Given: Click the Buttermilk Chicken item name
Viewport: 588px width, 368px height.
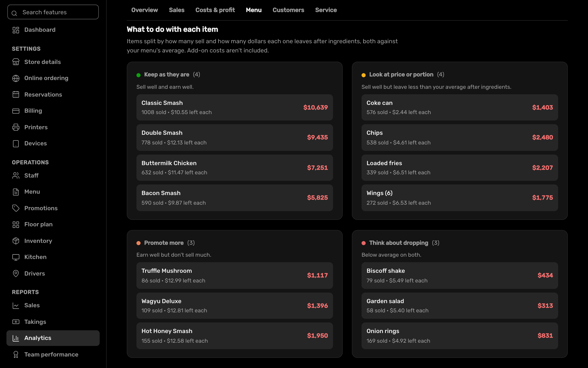Looking at the screenshot, I should pos(169,163).
